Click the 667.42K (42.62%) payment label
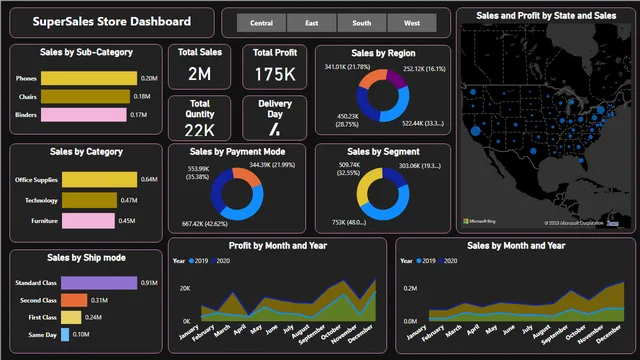The height and width of the screenshot is (360, 640). [205, 224]
